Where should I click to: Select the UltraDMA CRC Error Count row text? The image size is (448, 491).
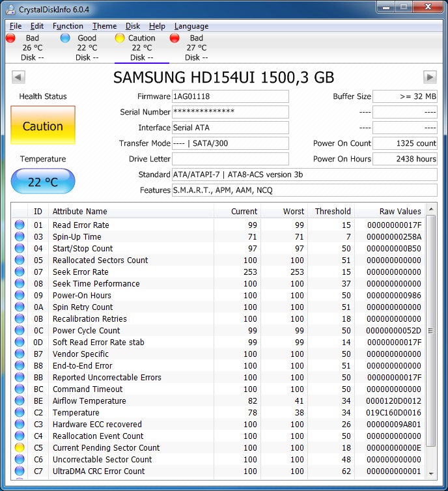point(98,471)
